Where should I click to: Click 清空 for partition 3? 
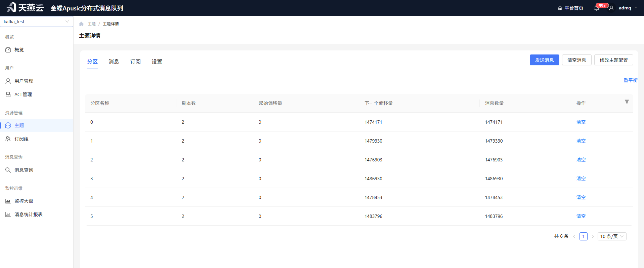(x=581, y=179)
